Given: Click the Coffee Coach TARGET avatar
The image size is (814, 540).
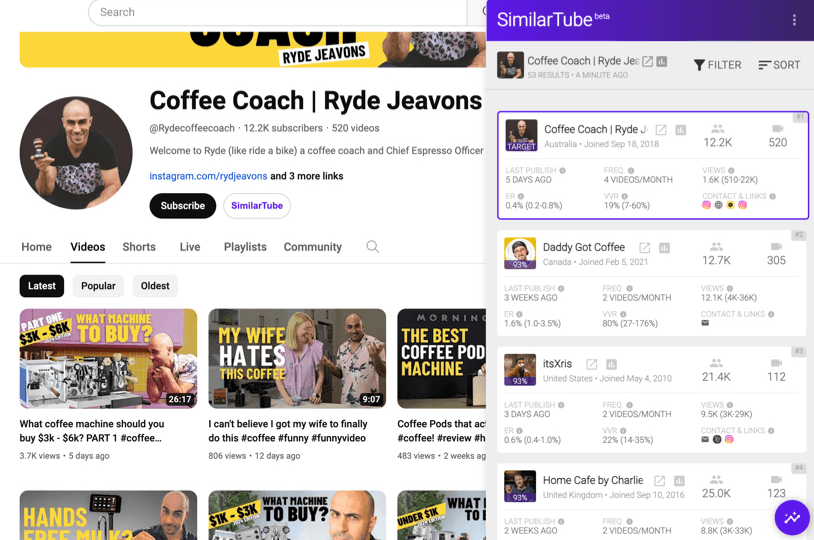Looking at the screenshot, I should coord(521,136).
